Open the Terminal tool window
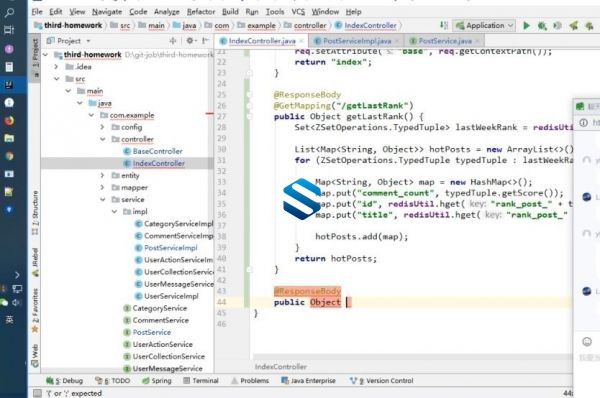 (201, 381)
